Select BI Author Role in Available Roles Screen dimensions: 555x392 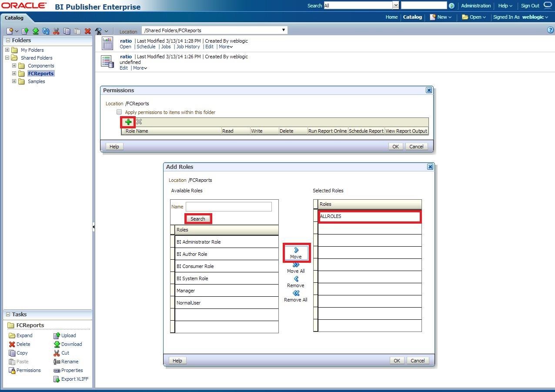[226, 254]
